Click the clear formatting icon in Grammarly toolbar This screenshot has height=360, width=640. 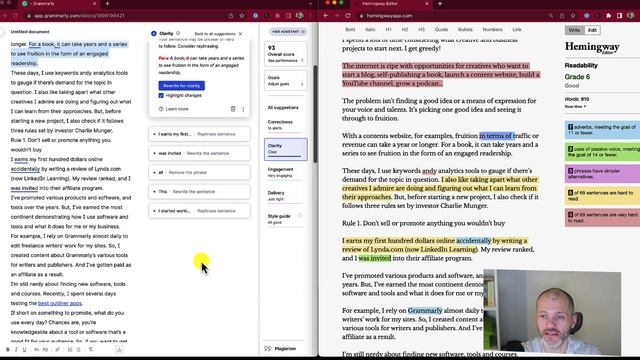[91, 349]
